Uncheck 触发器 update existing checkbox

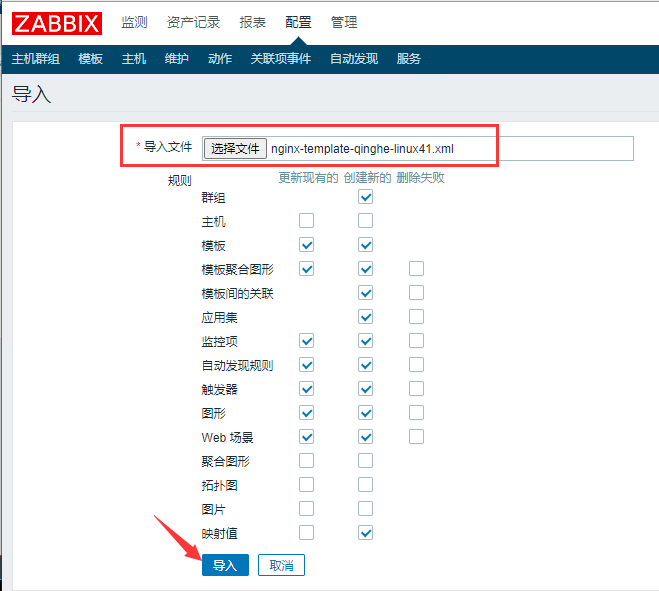pos(306,389)
